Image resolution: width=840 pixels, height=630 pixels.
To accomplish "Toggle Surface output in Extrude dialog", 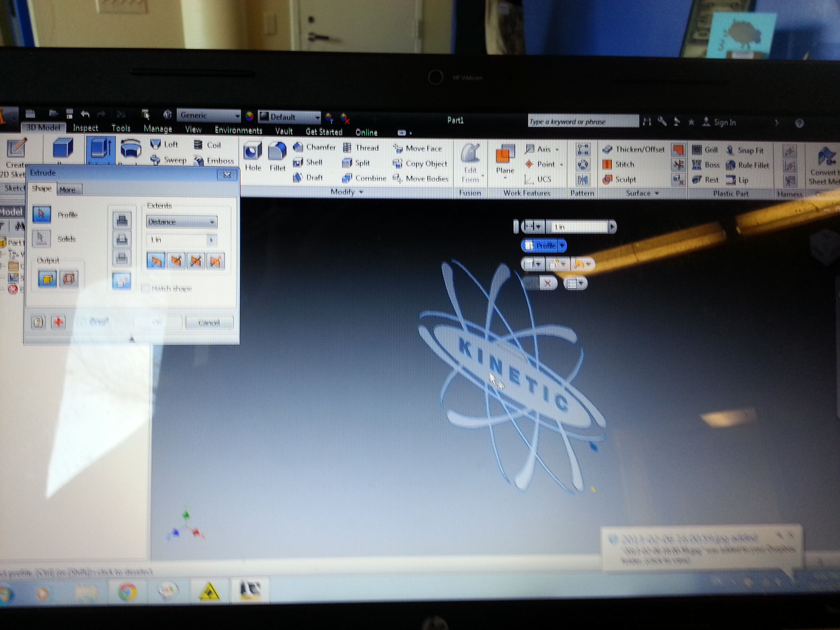I will 69,279.
